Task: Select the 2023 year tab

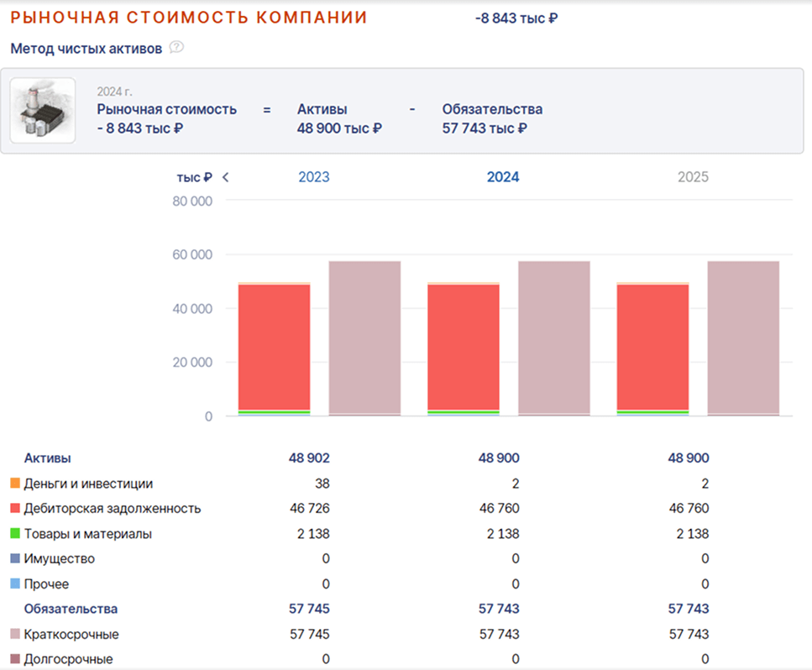Action: pyautogui.click(x=314, y=177)
